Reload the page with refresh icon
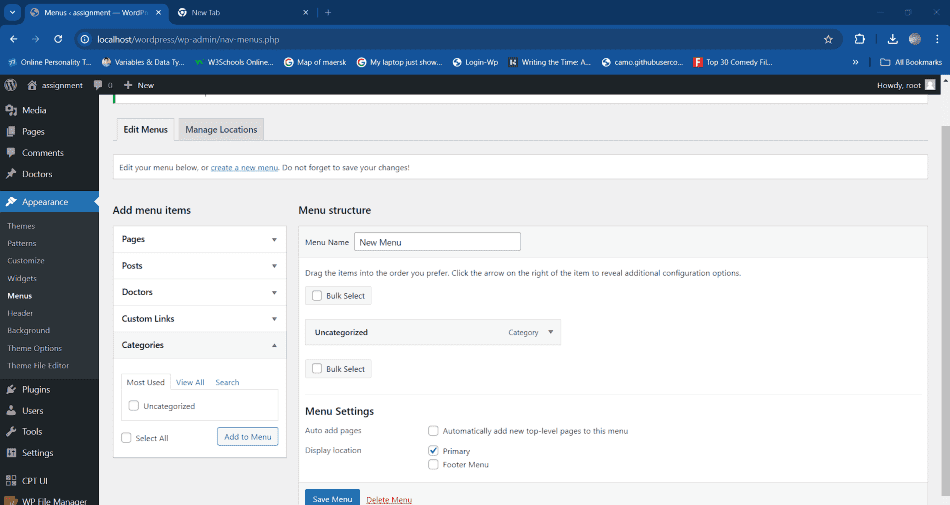 tap(58, 39)
